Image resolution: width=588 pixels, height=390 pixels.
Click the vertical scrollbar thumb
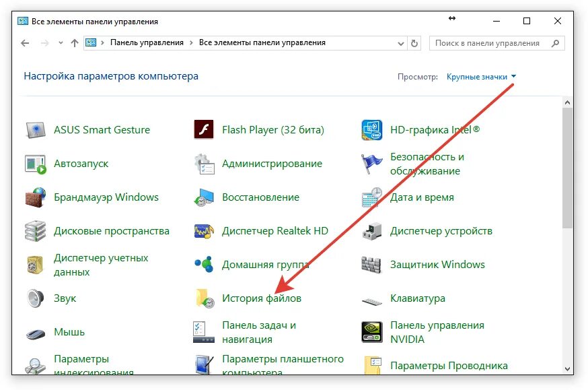pyautogui.click(x=567, y=168)
